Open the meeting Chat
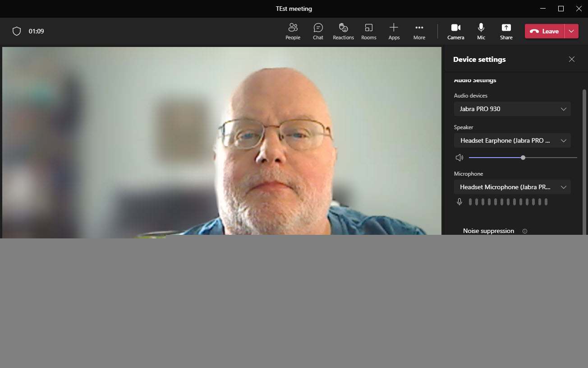The image size is (588, 368). click(318, 31)
